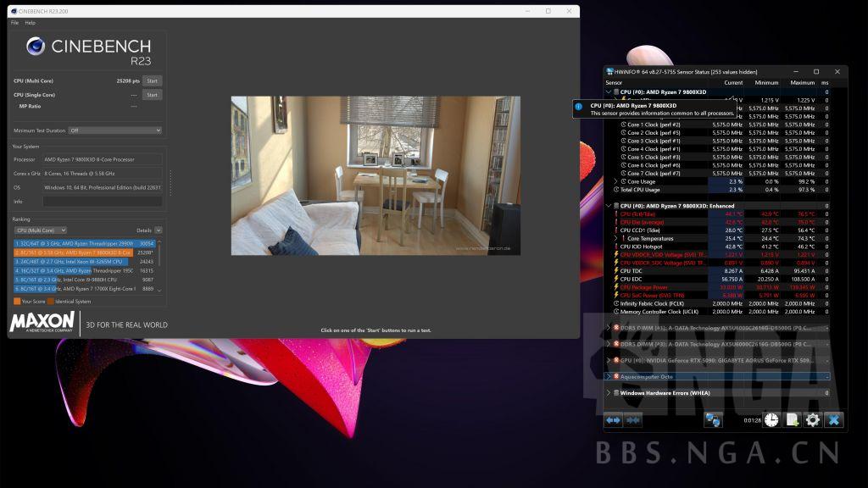Click the ranking list vertical scrollbar
The height and width of the screenshot is (488, 868).
[x=159, y=254]
